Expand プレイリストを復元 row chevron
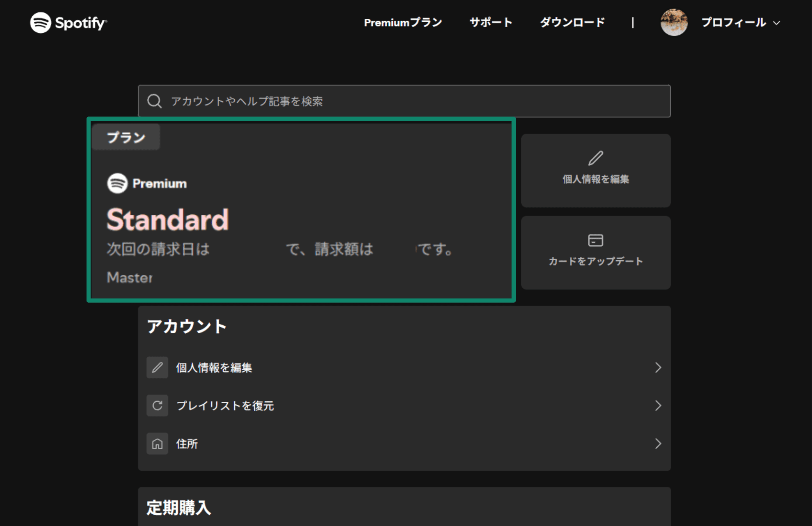This screenshot has height=526, width=812. click(x=658, y=406)
